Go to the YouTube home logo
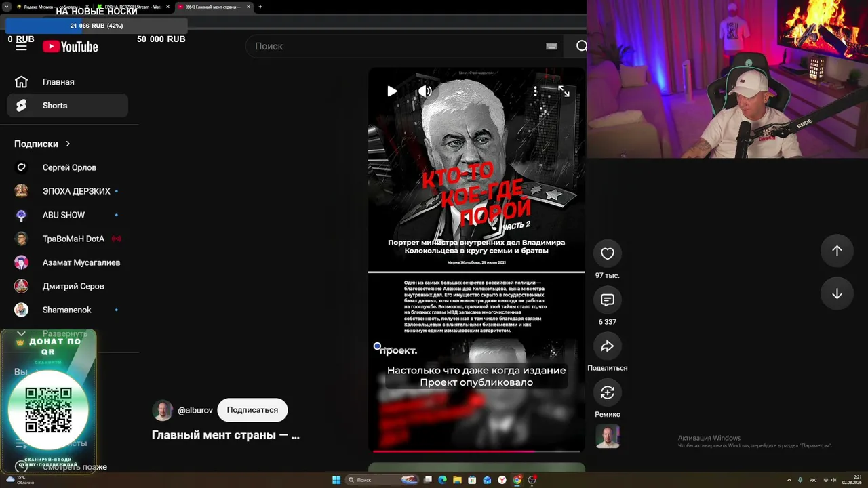 (x=71, y=46)
